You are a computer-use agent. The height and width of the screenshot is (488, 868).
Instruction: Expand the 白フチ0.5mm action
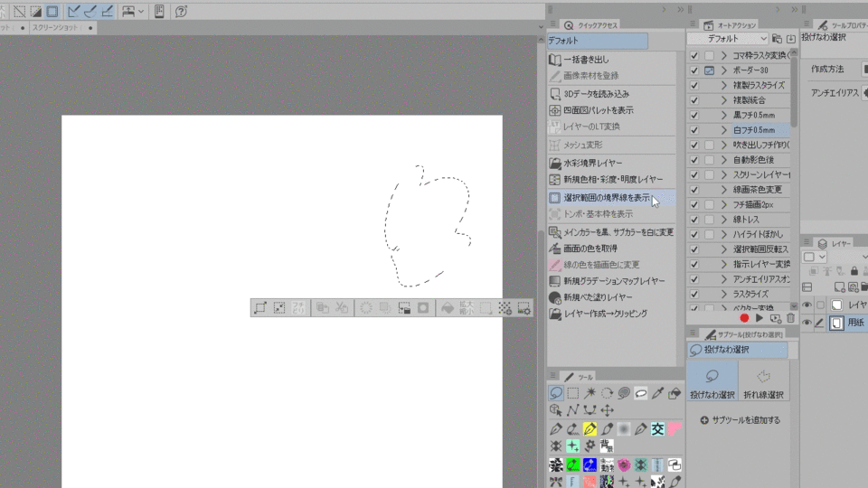point(724,130)
